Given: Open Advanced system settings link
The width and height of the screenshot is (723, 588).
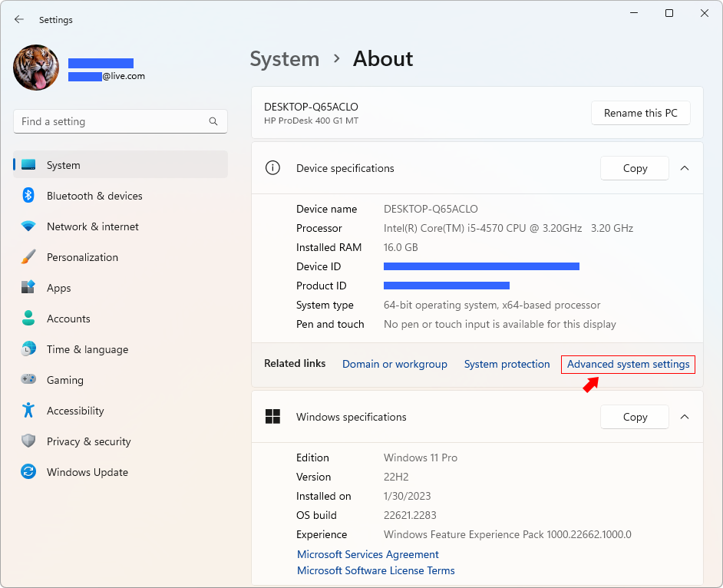Looking at the screenshot, I should (x=628, y=364).
